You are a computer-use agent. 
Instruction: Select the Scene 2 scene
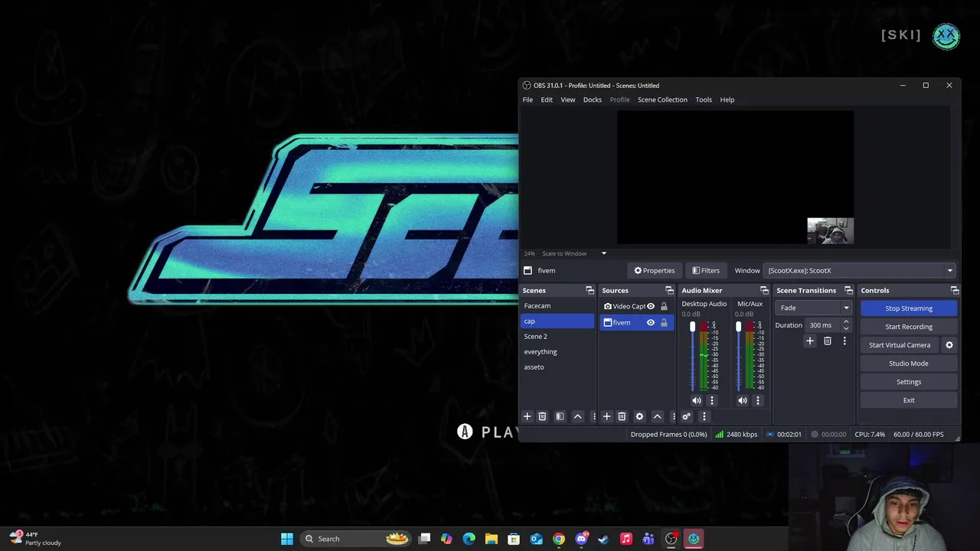pyautogui.click(x=557, y=337)
